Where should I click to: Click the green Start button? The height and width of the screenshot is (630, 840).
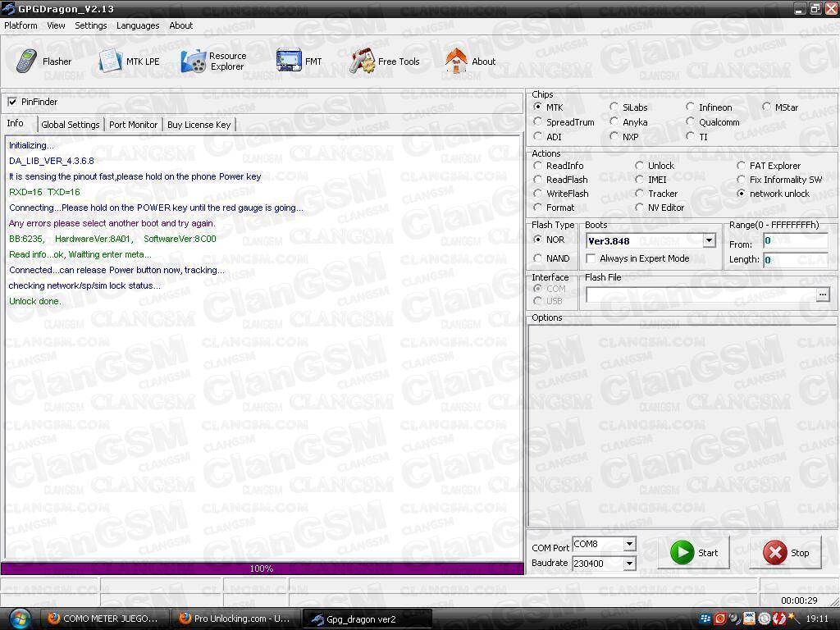click(694, 553)
